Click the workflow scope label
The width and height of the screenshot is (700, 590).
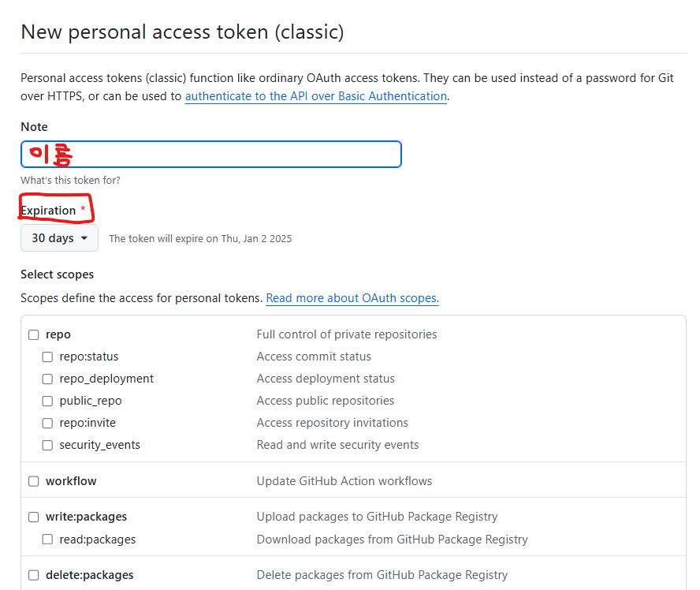[x=71, y=481]
